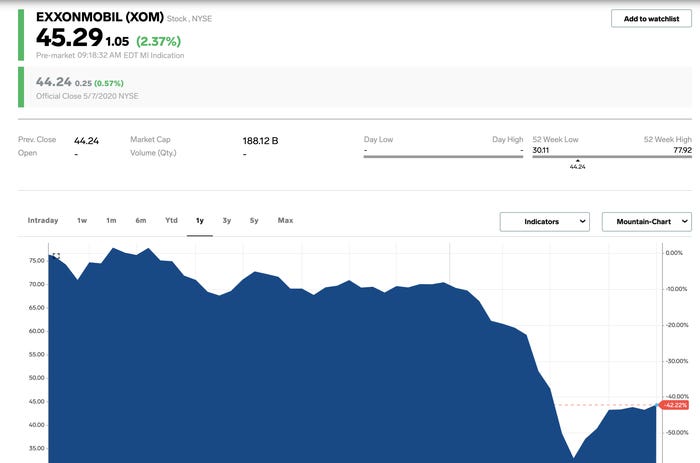Select the 1w chart range

click(82, 221)
